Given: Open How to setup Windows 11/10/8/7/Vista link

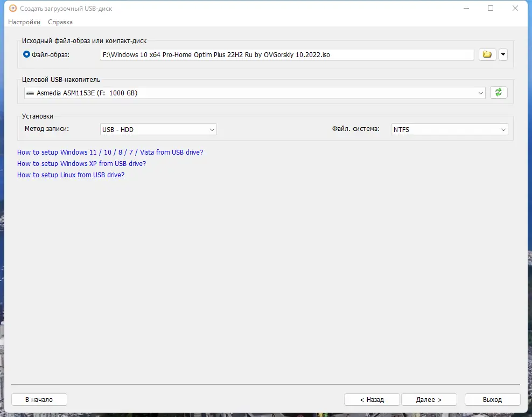Looking at the screenshot, I should point(110,152).
